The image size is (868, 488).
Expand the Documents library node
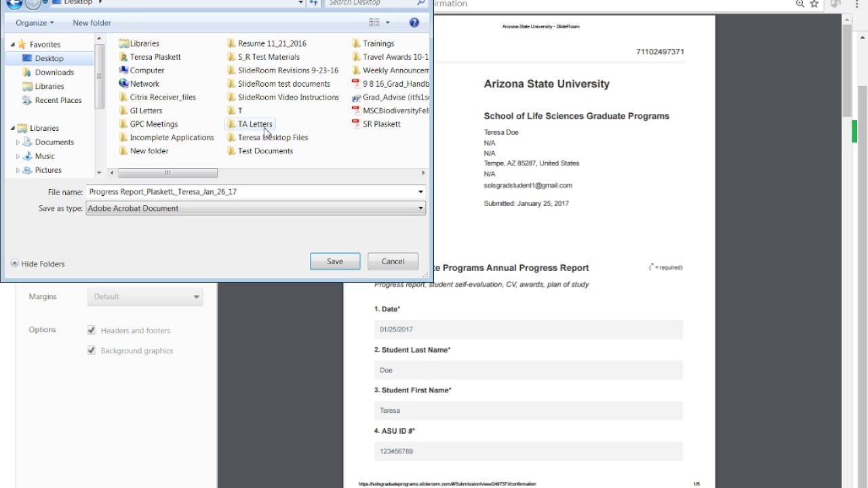(18, 142)
